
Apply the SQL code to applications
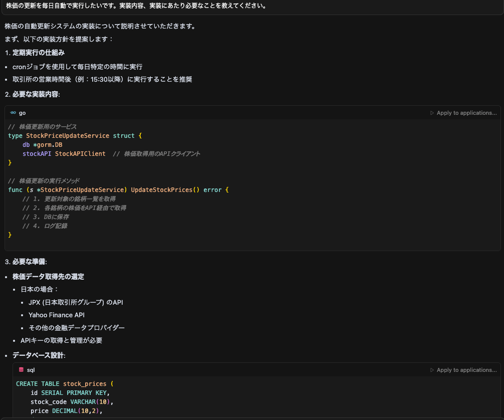pos(466,370)
